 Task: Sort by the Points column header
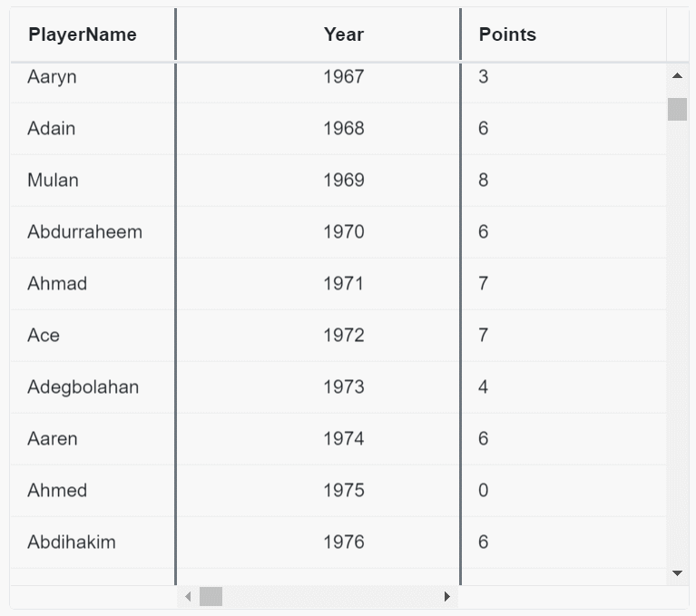coord(507,34)
